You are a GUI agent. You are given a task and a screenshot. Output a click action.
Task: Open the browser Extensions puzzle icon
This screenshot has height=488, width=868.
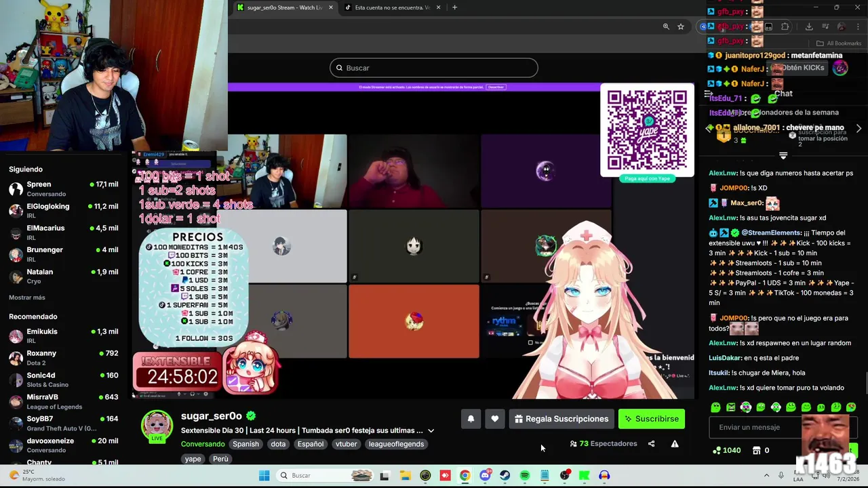point(785,26)
